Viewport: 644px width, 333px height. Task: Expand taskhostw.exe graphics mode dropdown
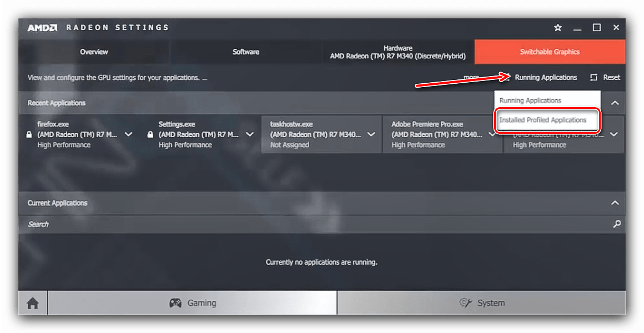371,134
